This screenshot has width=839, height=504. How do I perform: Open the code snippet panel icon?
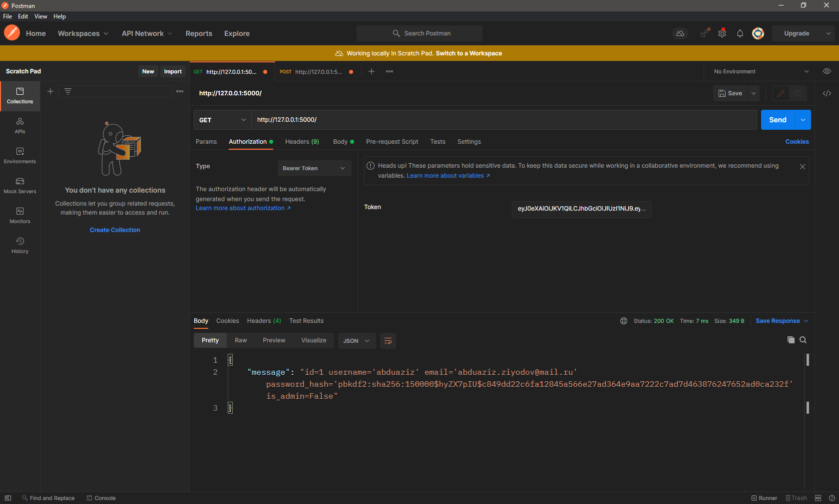coord(827,93)
